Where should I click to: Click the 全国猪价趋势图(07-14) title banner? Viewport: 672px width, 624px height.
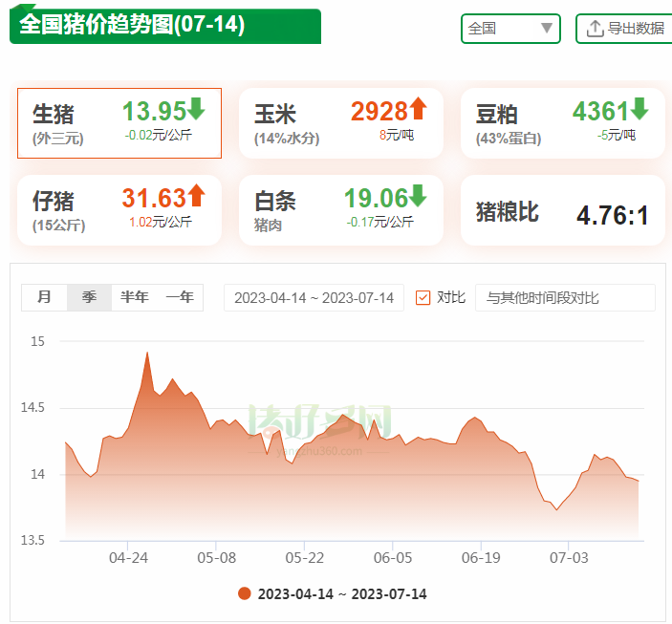pos(165,26)
